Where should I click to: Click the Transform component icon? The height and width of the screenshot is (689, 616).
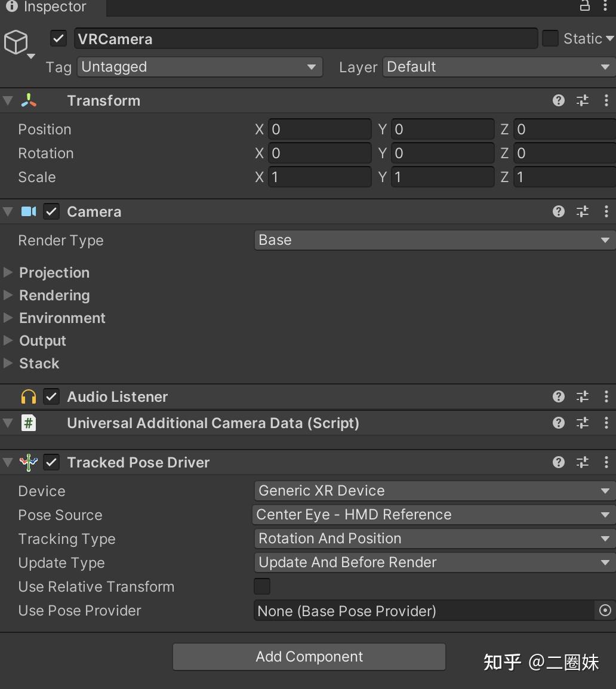pos(28,100)
